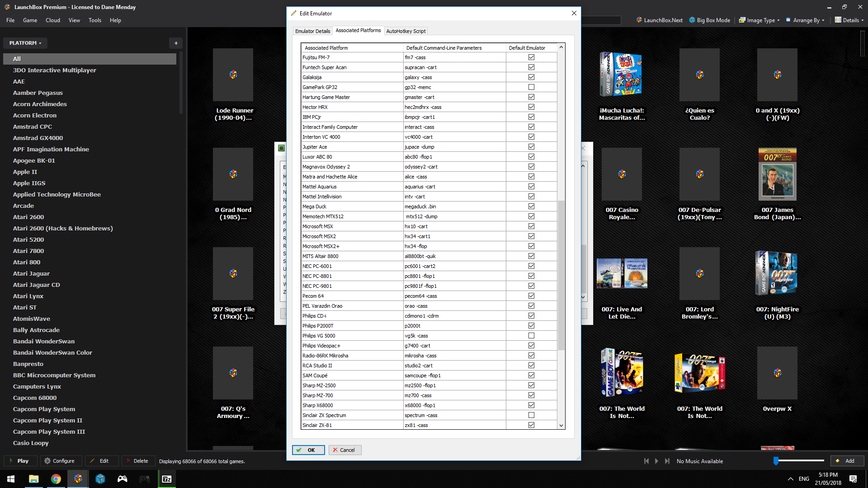Select the iMucha Lucha! game cover
Image resolution: width=868 pixels, height=488 pixels.
click(x=622, y=75)
